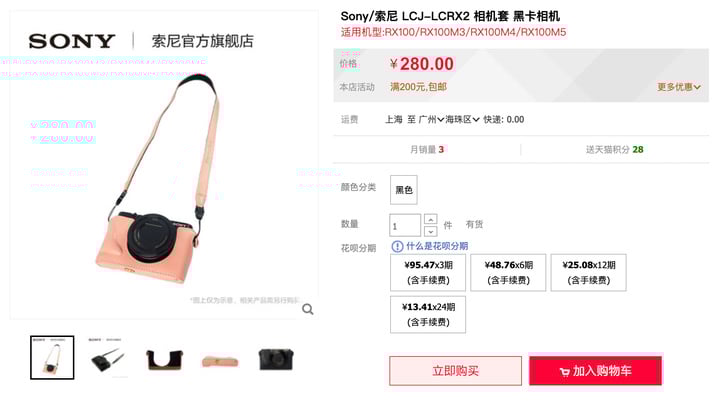Click the cart icon in 加入购物车 button

[x=564, y=372]
